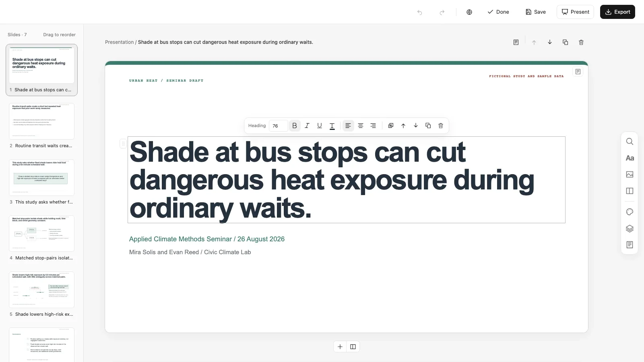Duplicate the selected heading element
This screenshot has width=644, height=362.
[428, 125]
